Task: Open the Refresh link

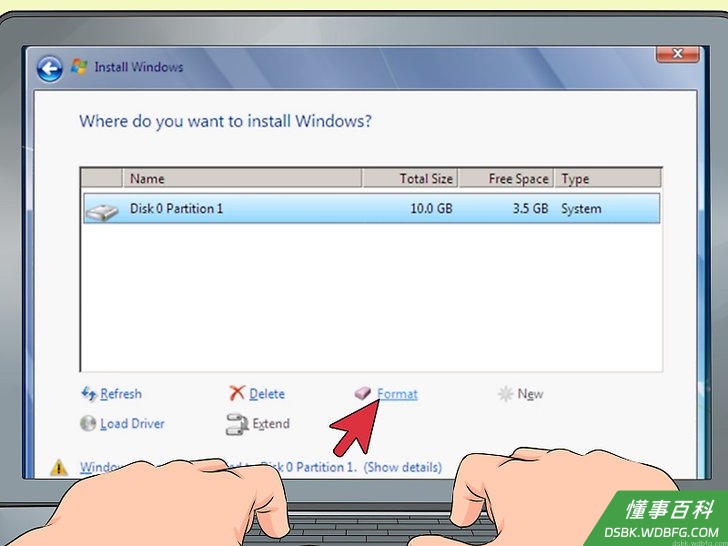Action: [x=121, y=394]
